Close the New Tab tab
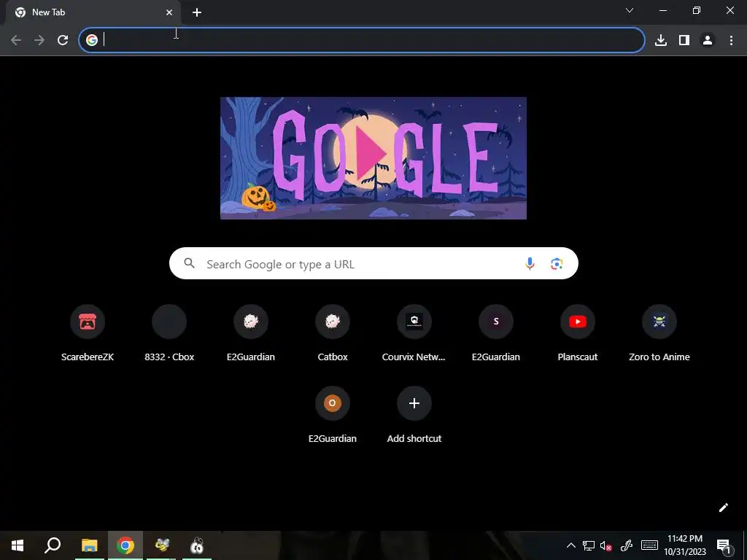The image size is (747, 560). coord(169,12)
